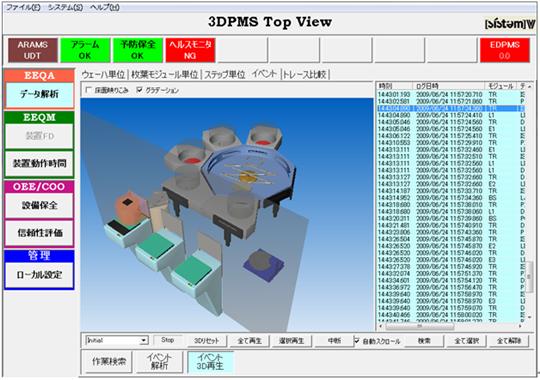Click the event list scroll-up arrow

pyautogui.click(x=530, y=86)
